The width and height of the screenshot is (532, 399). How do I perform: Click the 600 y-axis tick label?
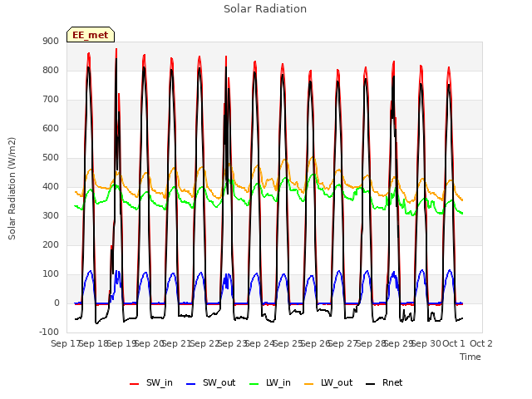click(51, 129)
